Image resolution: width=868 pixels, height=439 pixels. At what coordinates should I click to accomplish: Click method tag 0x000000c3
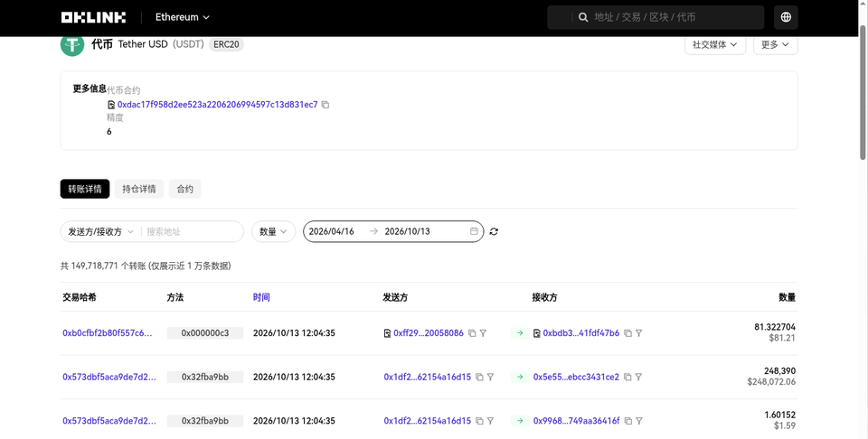tap(205, 332)
